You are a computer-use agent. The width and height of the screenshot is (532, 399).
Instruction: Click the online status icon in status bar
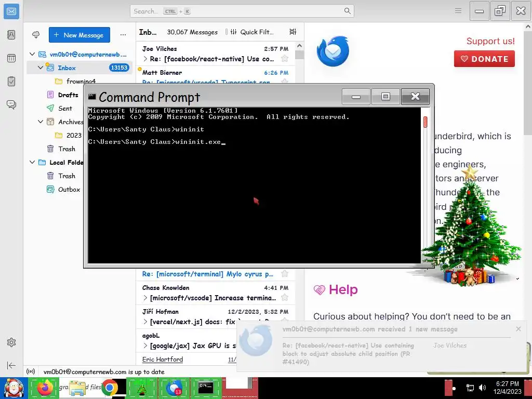(31, 371)
